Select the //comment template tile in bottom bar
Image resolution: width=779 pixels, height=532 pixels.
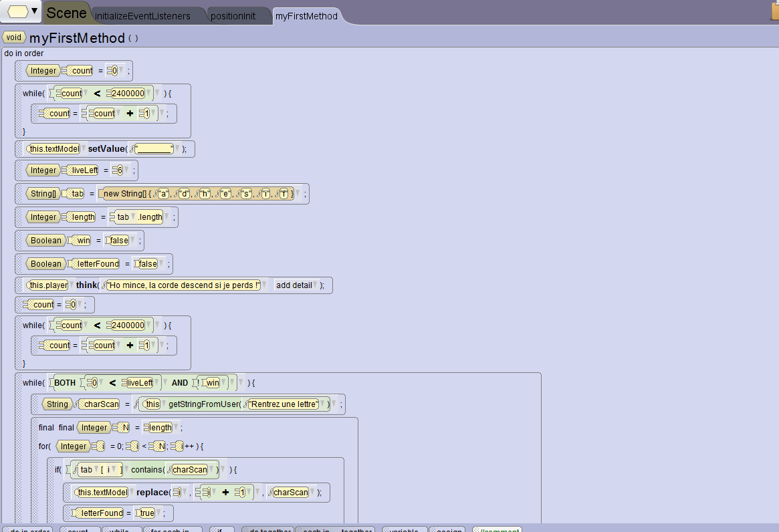click(497, 529)
